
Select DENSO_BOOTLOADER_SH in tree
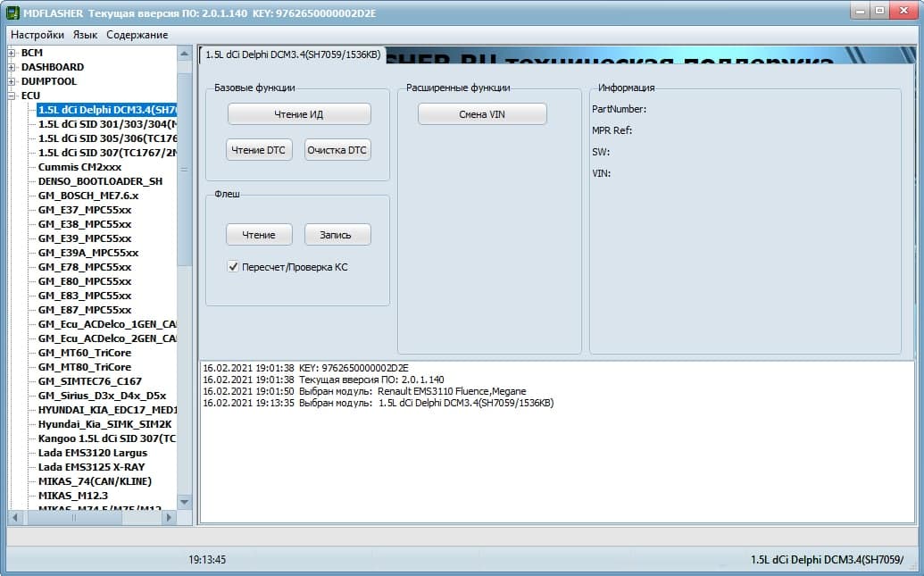coord(100,181)
